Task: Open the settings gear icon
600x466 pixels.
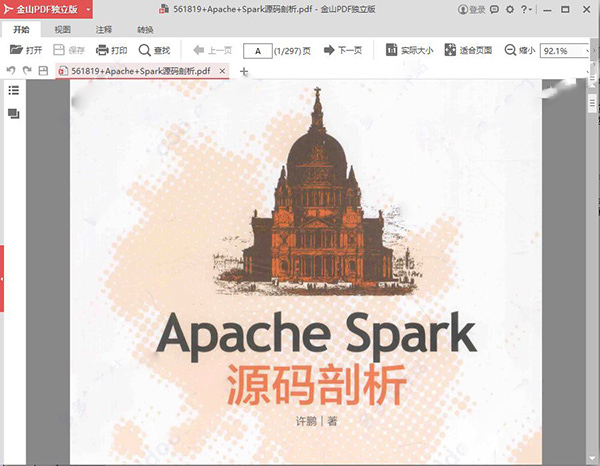Action: [510, 9]
